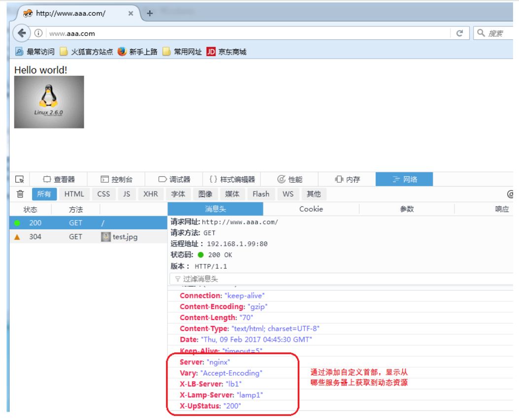
Task: Click the search magnifier icon
Action: click(x=481, y=32)
